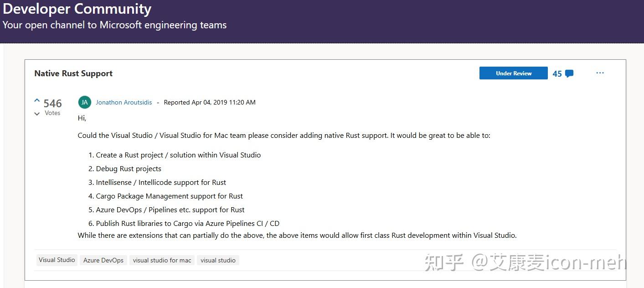Click 'Create a Rust project / solution' item
This screenshot has height=288, width=644.
[178, 155]
